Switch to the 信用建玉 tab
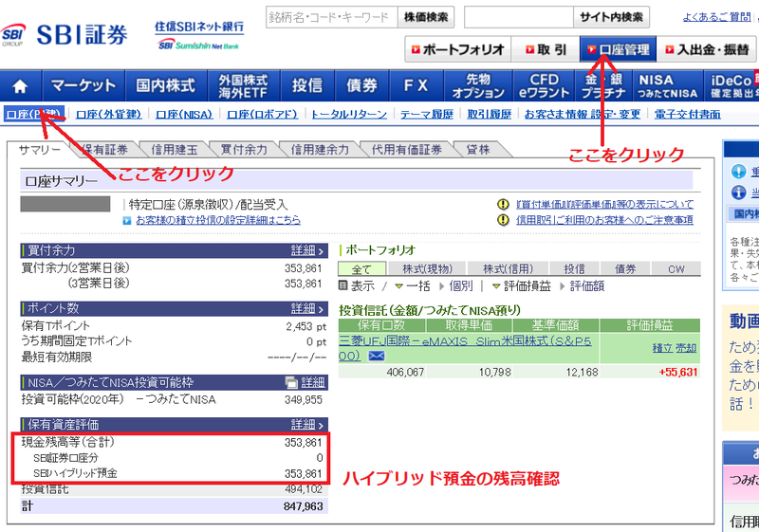 tap(175, 150)
